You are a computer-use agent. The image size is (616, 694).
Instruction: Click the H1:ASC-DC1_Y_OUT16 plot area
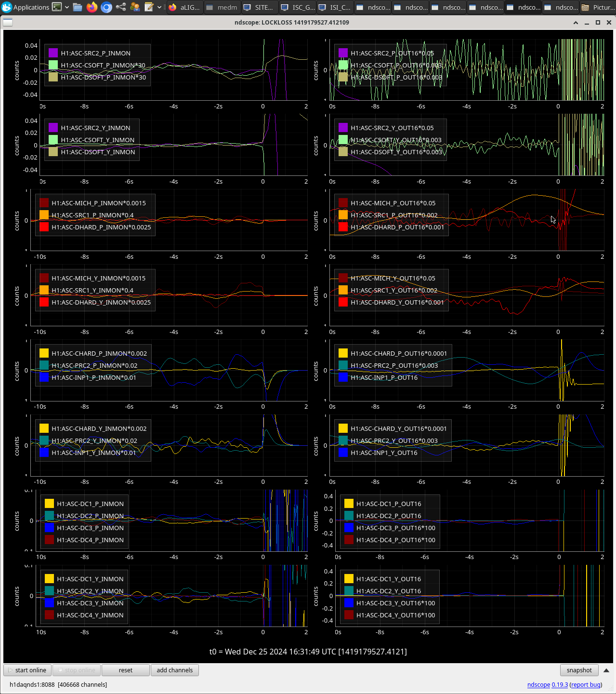click(x=470, y=596)
